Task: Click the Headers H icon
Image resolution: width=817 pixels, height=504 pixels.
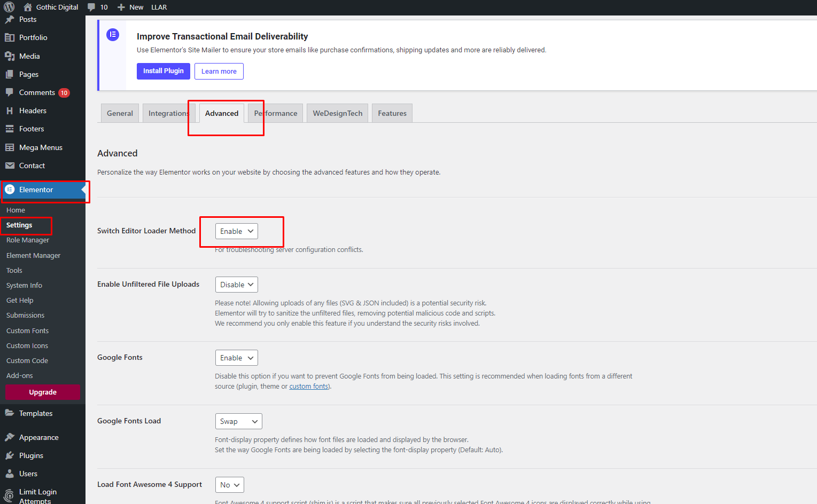Action: pyautogui.click(x=10, y=111)
